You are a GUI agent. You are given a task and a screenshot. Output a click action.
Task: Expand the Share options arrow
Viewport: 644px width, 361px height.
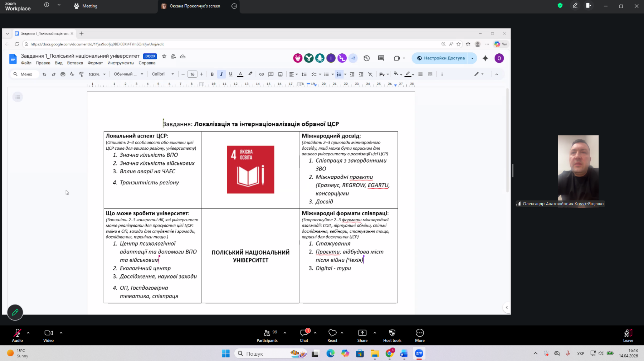pos(375,333)
